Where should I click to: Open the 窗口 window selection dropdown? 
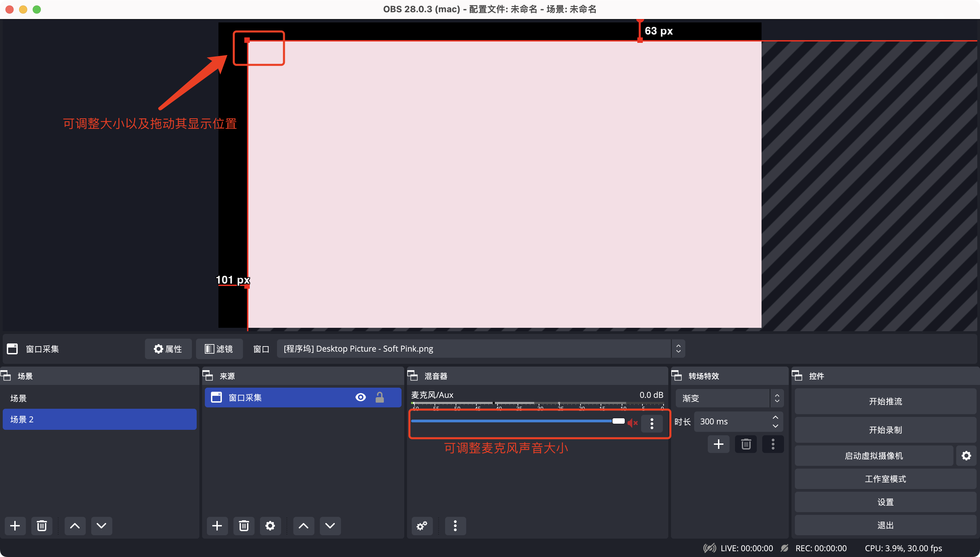click(481, 349)
